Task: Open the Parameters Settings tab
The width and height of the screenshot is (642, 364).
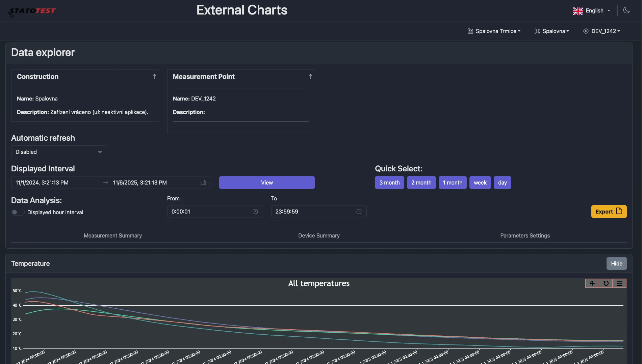Action: [525, 235]
